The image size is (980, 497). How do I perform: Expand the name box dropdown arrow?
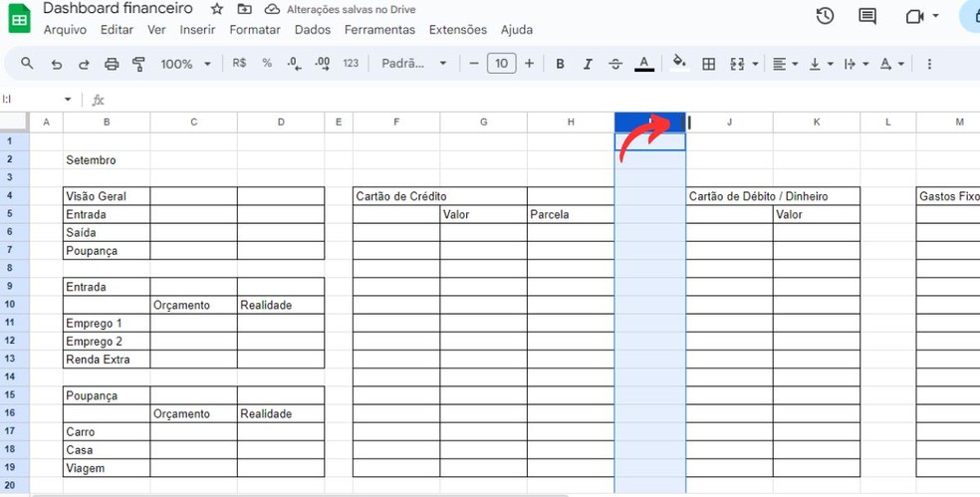point(68,100)
